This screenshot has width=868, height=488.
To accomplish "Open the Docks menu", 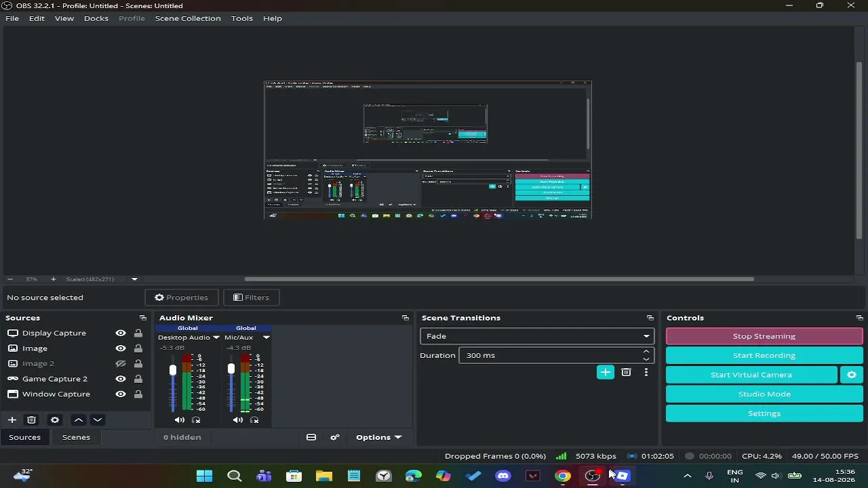I will coord(96,18).
